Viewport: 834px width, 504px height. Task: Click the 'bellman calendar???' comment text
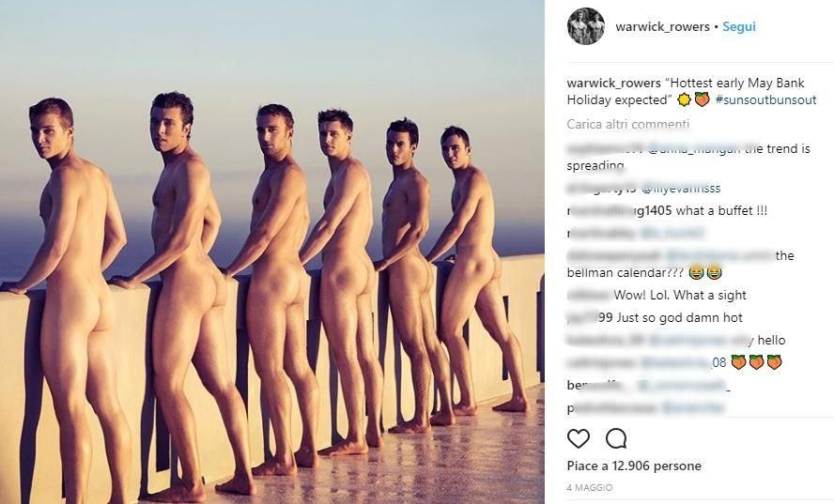(626, 273)
